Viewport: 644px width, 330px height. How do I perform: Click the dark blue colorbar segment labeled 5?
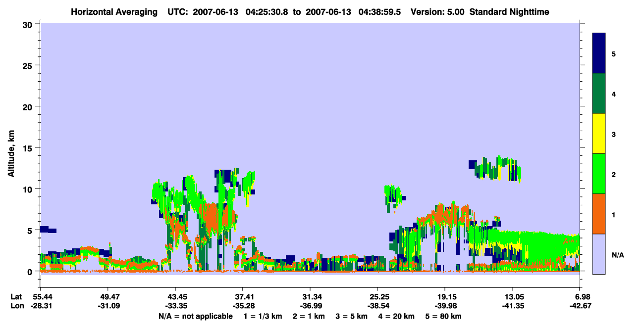(599, 53)
